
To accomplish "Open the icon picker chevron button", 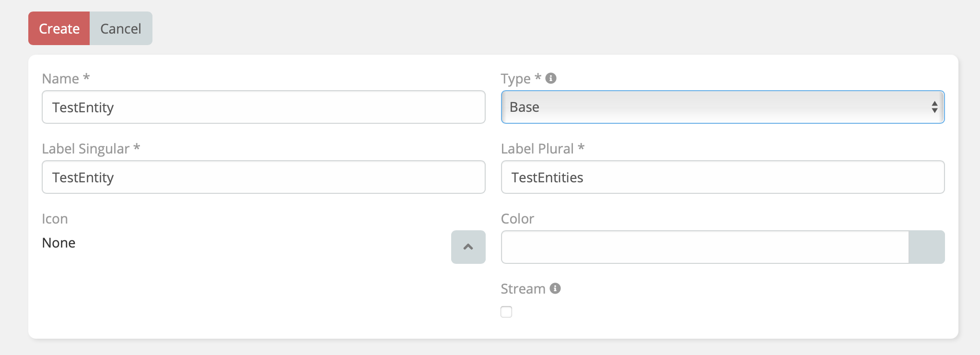I will [x=468, y=247].
